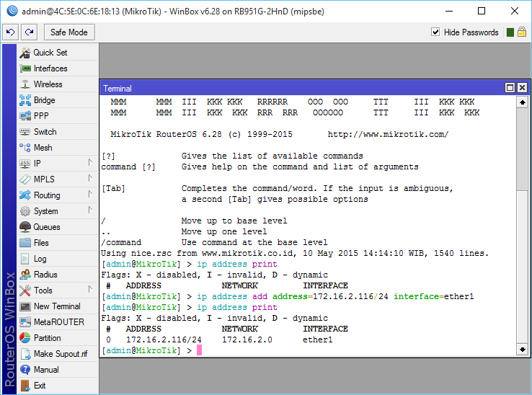Open the Queues icon
The width and height of the screenshot is (532, 395).
click(25, 226)
